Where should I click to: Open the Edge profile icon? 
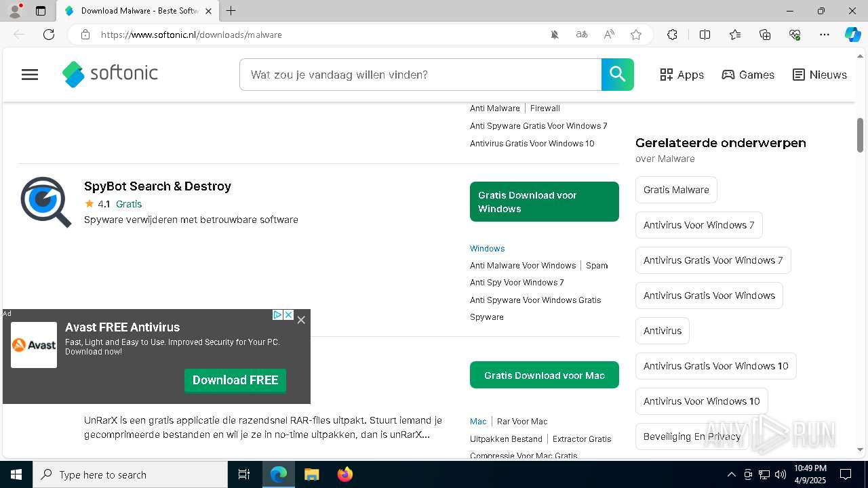pos(14,11)
